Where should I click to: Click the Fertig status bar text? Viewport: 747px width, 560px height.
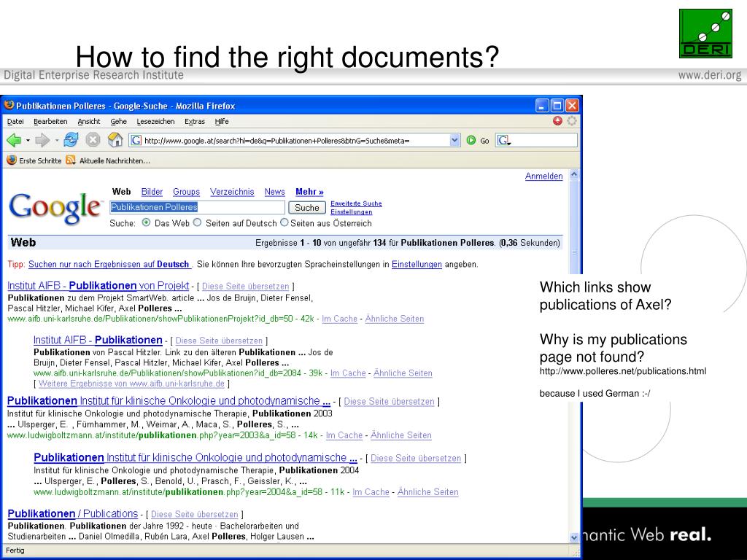tap(15, 550)
